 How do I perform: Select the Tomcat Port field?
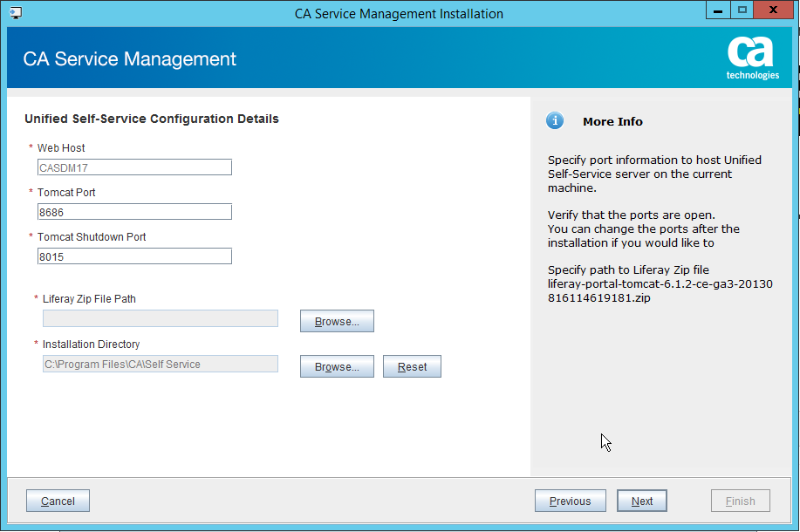(134, 211)
